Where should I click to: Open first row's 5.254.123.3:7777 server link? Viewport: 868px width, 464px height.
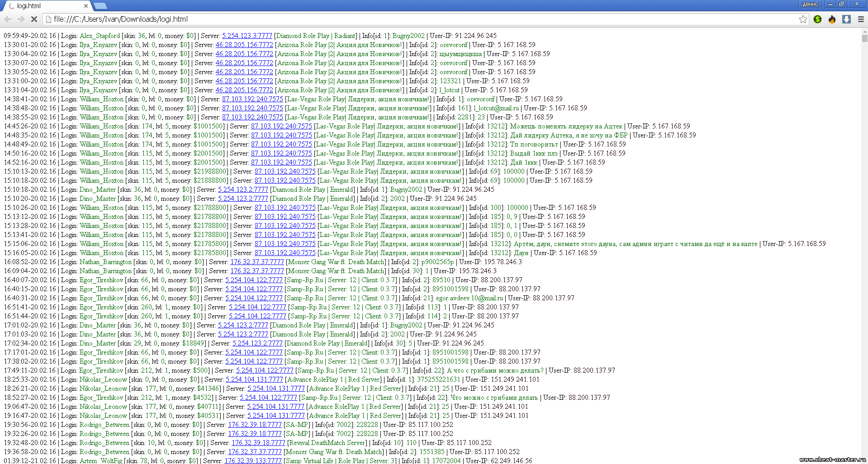pyautogui.click(x=247, y=36)
